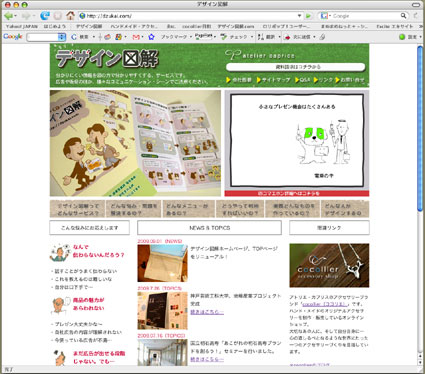Click the green Go arrow beside address bar
This screenshot has width=425, height=374.
pyautogui.click(x=309, y=16)
